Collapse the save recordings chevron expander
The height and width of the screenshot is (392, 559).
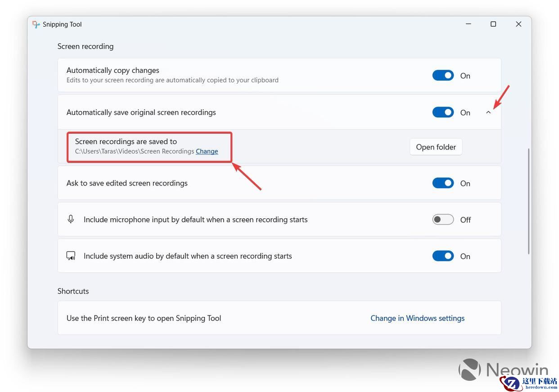488,113
